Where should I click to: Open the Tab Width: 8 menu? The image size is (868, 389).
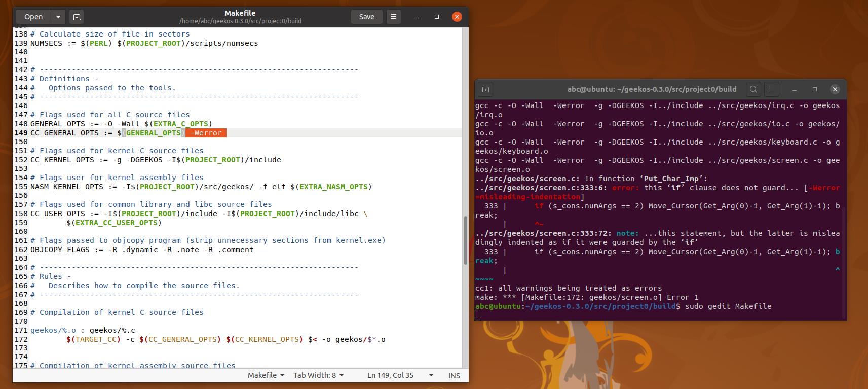click(x=319, y=375)
